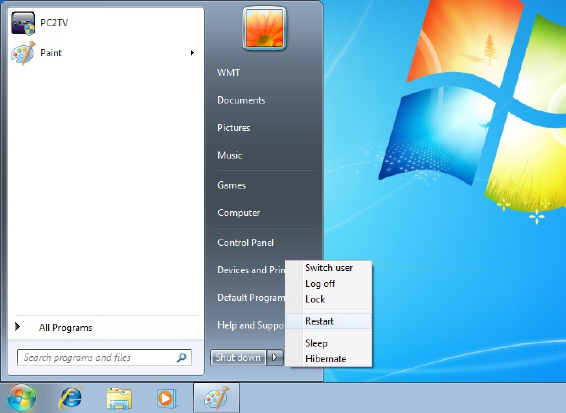Open Help and Support

coord(251,325)
